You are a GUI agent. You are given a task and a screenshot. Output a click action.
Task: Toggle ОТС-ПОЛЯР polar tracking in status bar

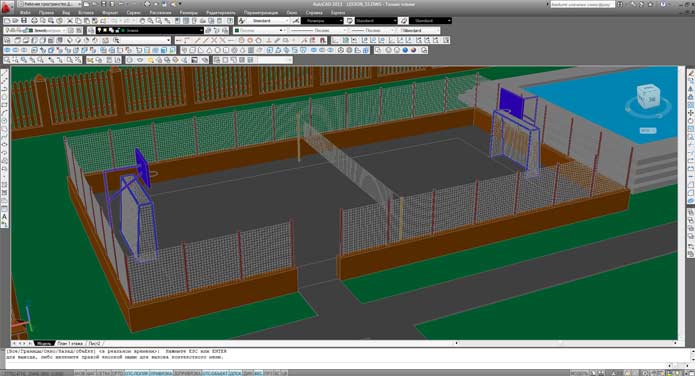point(137,373)
